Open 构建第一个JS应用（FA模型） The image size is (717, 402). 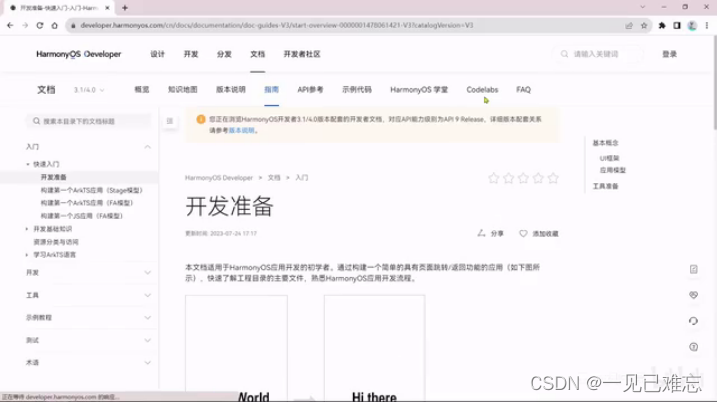click(x=82, y=216)
